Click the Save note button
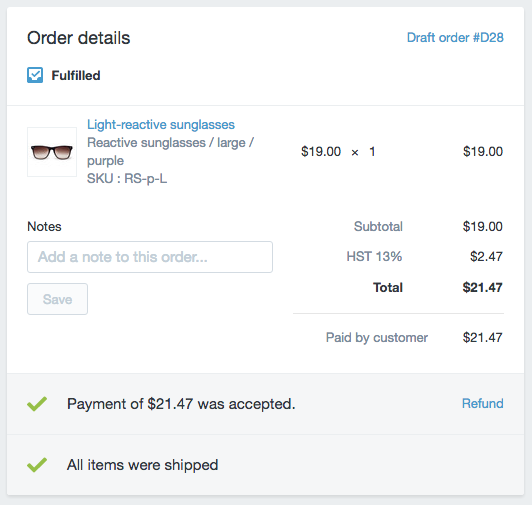The height and width of the screenshot is (505, 532). click(x=57, y=299)
